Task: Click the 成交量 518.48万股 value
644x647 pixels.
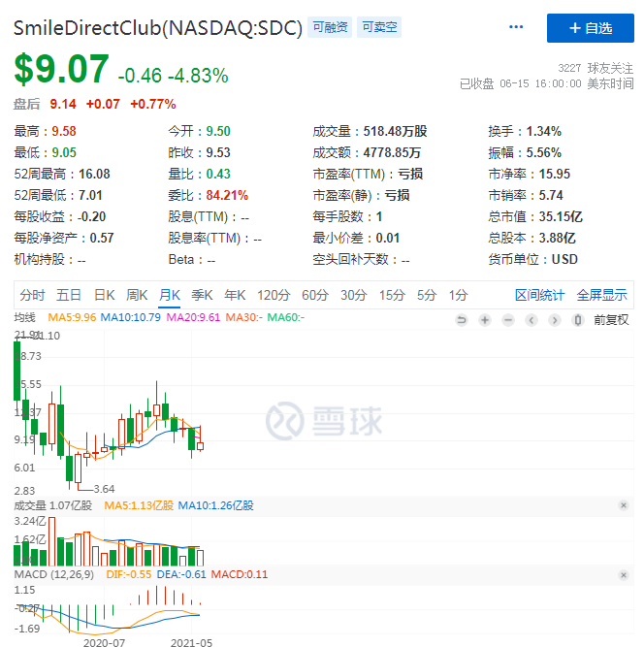Action: (x=395, y=131)
